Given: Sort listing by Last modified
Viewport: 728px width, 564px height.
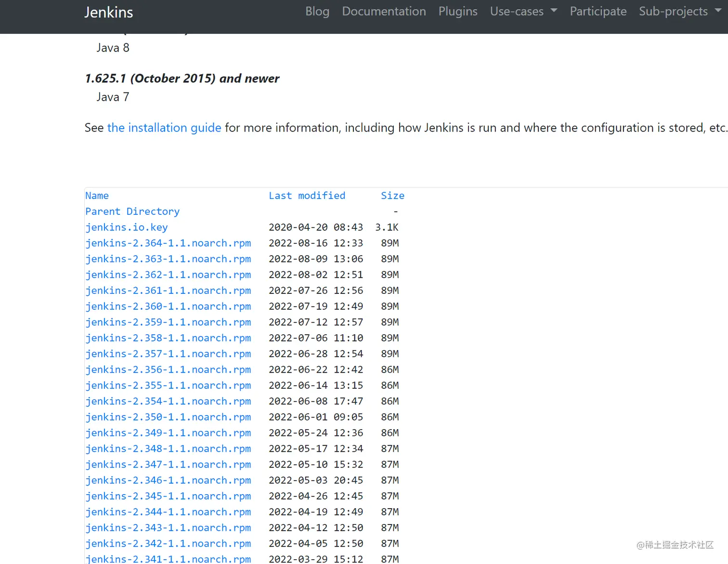Looking at the screenshot, I should tap(307, 196).
